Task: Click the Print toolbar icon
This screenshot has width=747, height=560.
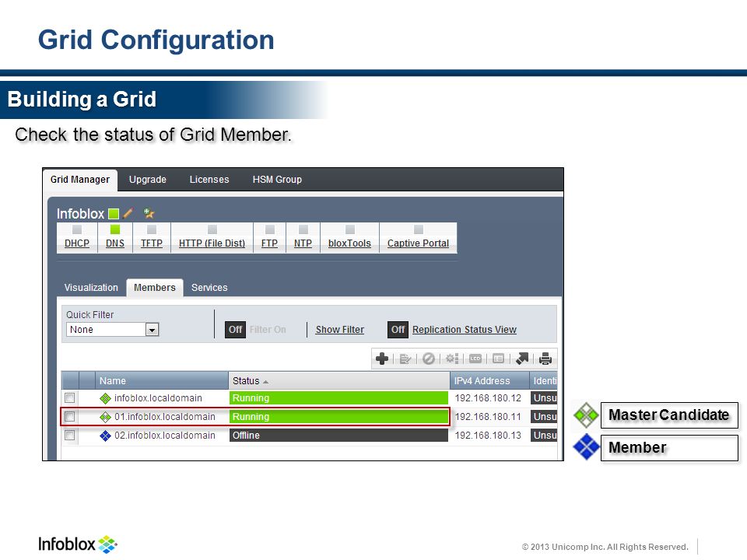Action: (545, 359)
